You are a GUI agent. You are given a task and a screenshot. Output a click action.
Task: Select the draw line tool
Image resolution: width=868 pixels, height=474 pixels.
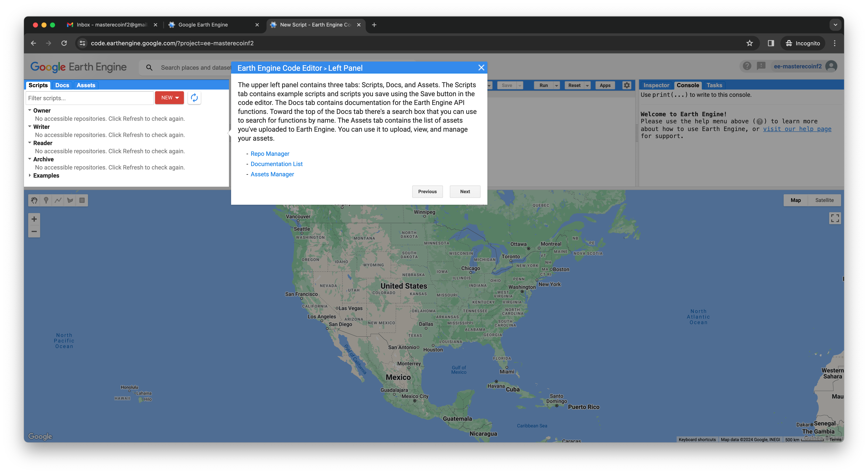[x=58, y=200]
